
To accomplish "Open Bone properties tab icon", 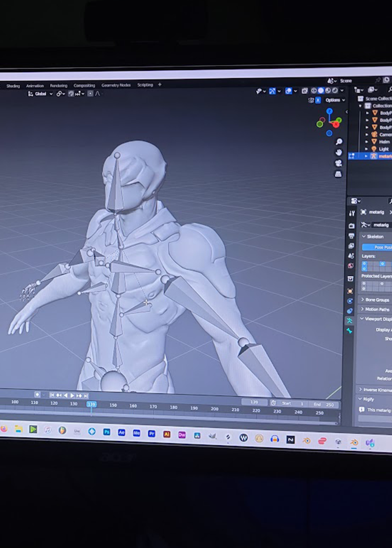I will point(350,331).
